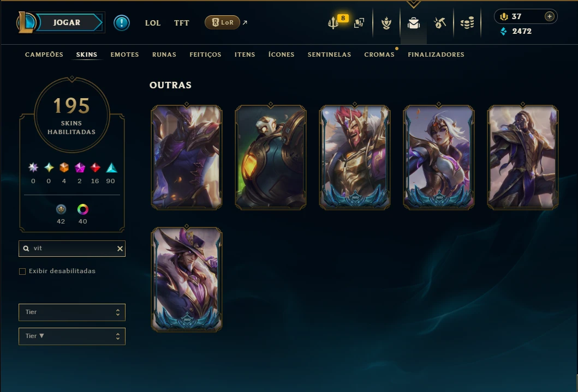Switch to the Campeões tab
Image resolution: width=578 pixels, height=392 pixels.
(44, 55)
